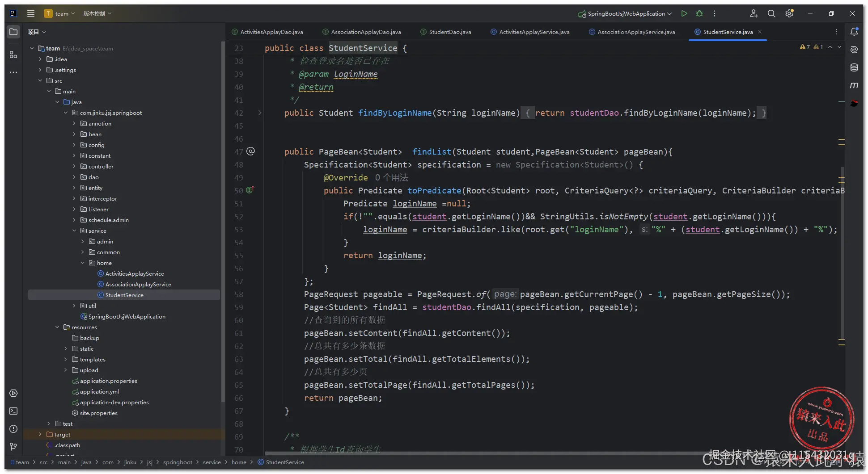This screenshot has width=868, height=474.
Task: Open the version control dropdown
Action: tap(97, 13)
